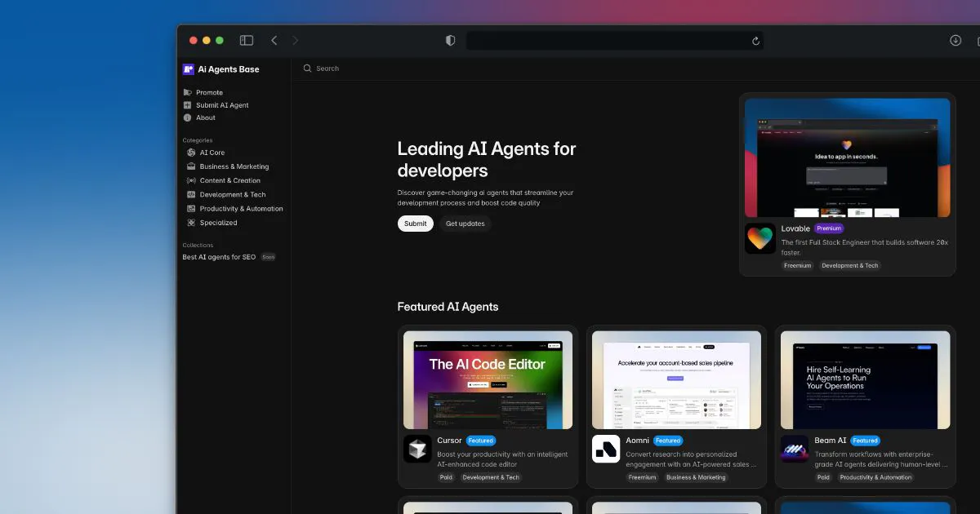
Task: Click the Featured AI Agents heading
Action: [448, 307]
